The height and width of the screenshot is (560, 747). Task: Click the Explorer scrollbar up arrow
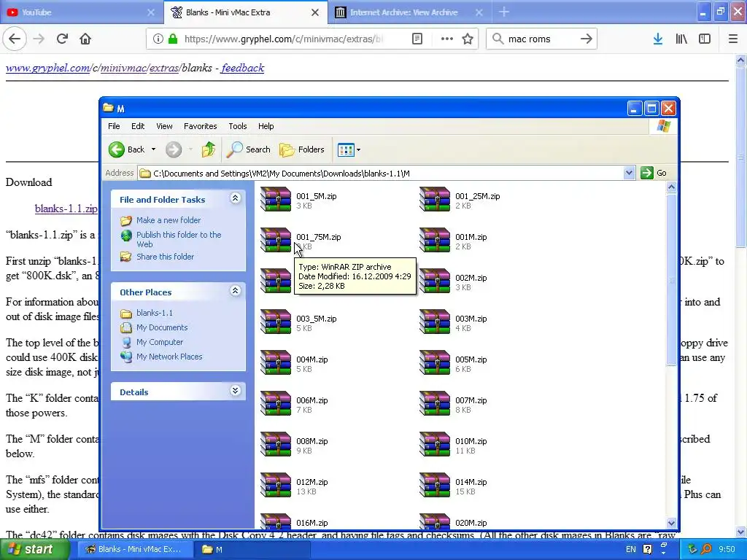671,187
